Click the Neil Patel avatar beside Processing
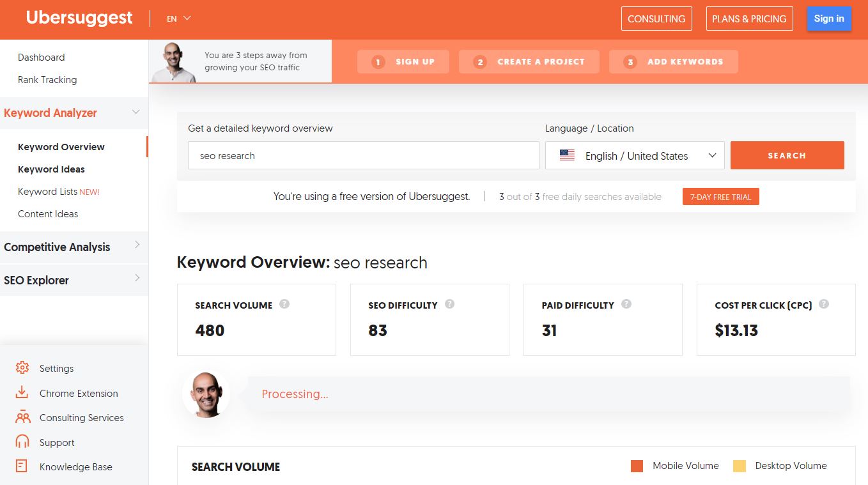Image resolution: width=868 pixels, height=485 pixels. coord(206,394)
